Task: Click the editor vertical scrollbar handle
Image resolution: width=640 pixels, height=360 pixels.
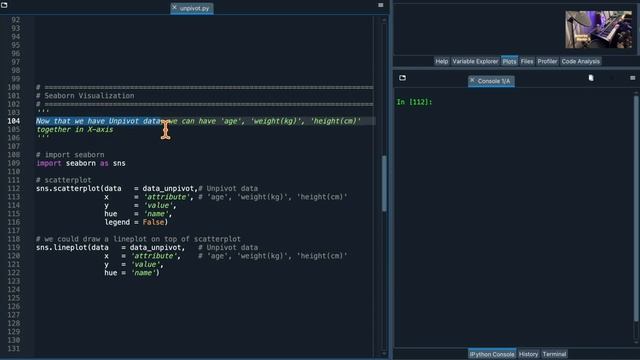Action: pyautogui.click(x=384, y=183)
